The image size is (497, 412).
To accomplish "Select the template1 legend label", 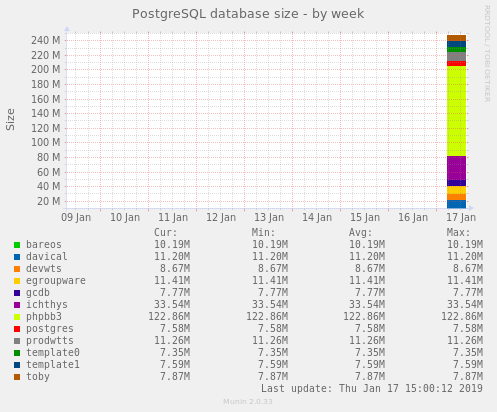I will pyautogui.click(x=53, y=364).
